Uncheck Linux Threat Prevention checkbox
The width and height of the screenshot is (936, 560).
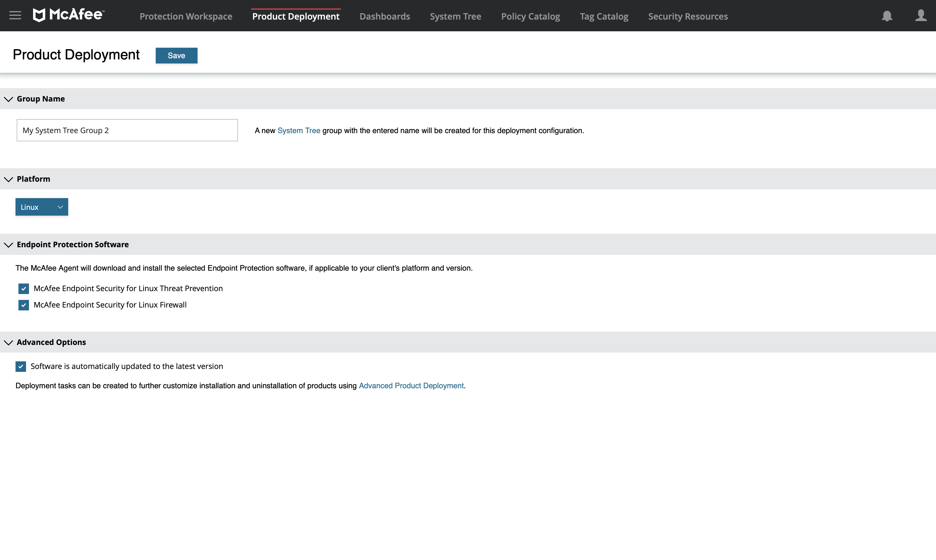[23, 289]
